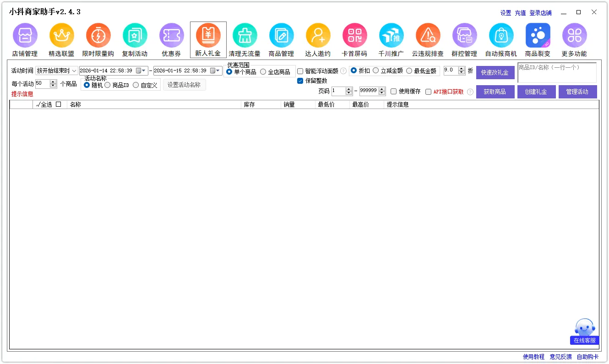The height and width of the screenshot is (364, 609).
Task: Enable the 智能浮动面额 checkbox
Action: point(300,71)
